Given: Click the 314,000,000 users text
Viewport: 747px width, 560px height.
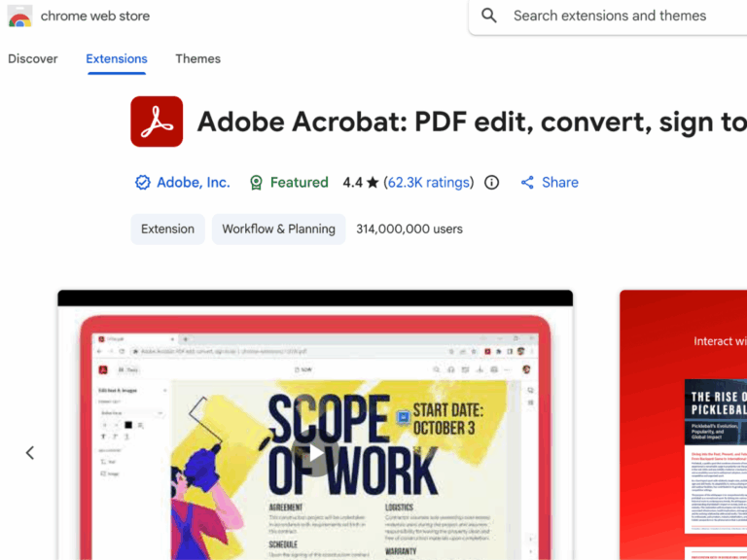Looking at the screenshot, I should click(409, 229).
